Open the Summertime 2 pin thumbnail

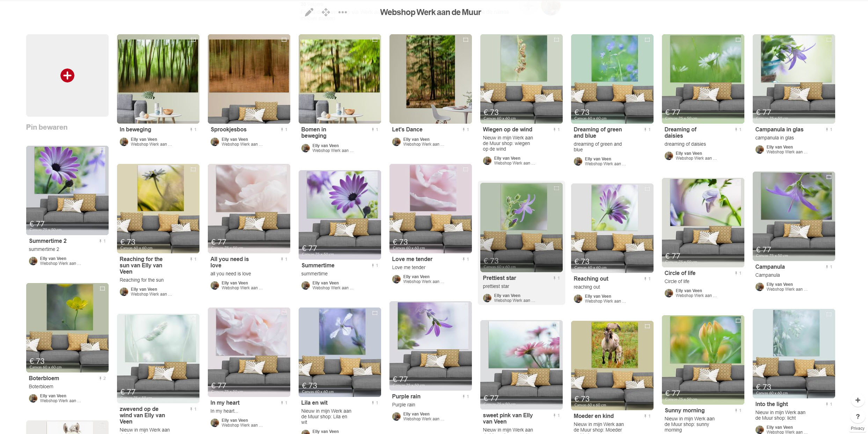pos(67,190)
